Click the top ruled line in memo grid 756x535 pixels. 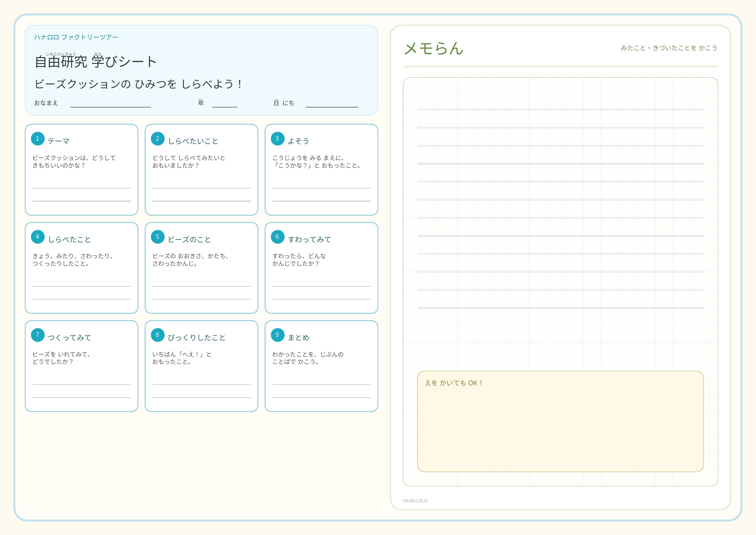click(x=560, y=109)
